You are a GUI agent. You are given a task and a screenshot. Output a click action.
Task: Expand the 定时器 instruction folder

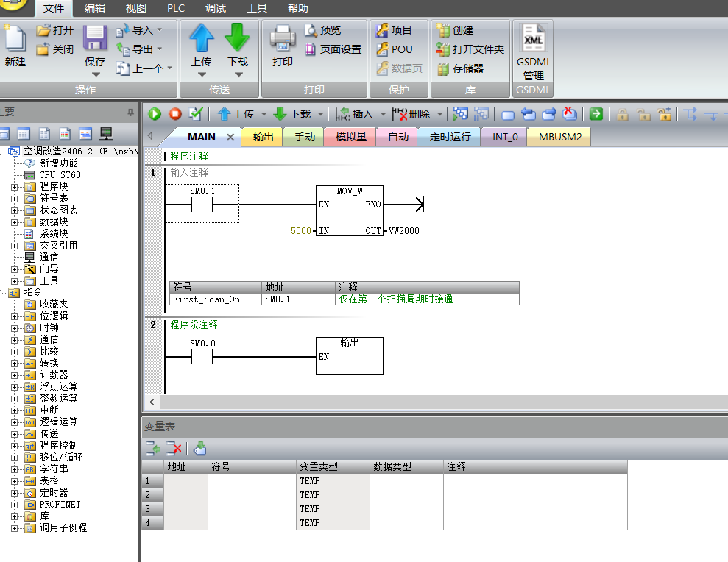[x=14, y=493]
